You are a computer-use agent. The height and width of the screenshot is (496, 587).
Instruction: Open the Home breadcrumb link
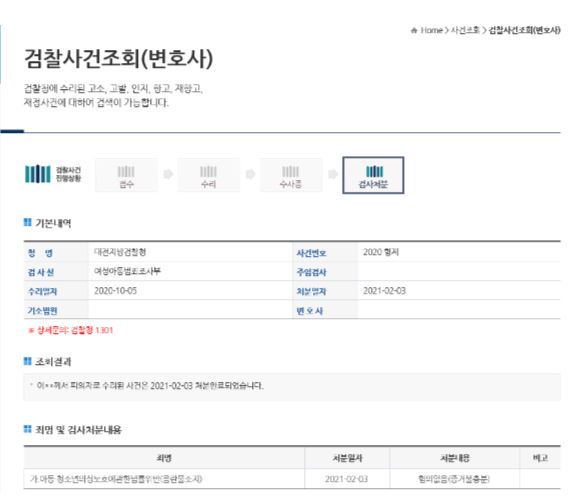click(x=431, y=30)
